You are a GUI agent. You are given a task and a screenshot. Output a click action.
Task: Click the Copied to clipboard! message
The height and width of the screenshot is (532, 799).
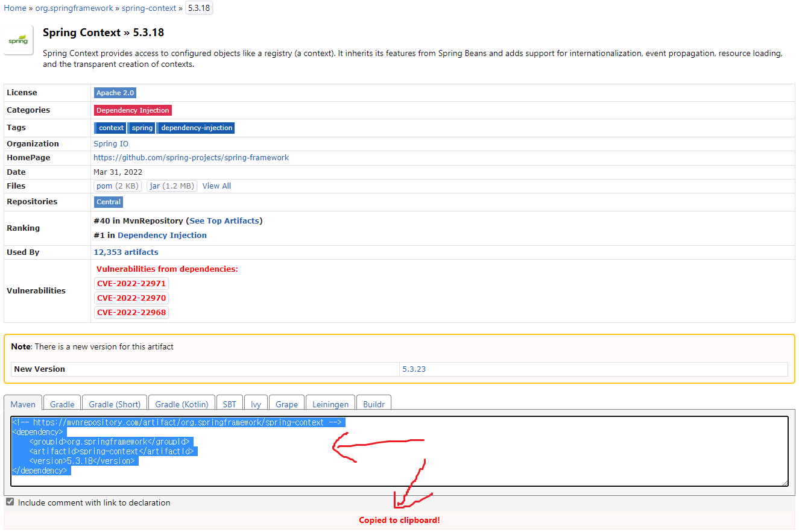[399, 520]
